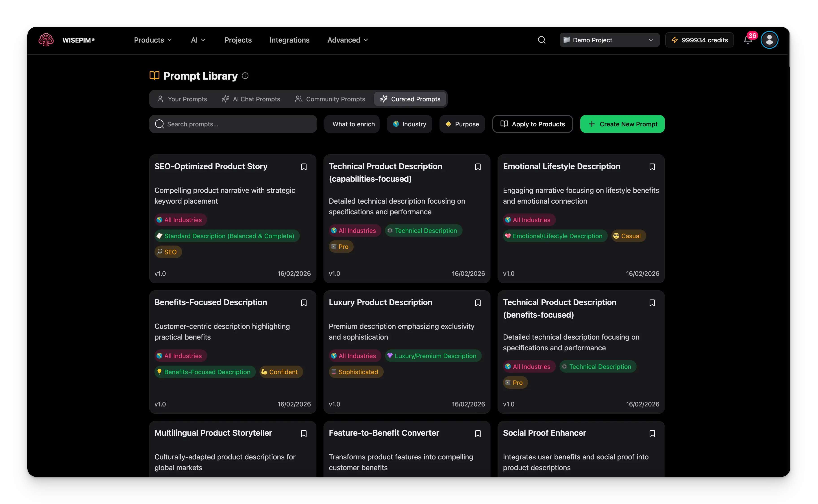Open the search magnifier in the top bar
This screenshot has height=504, width=818.
(x=542, y=40)
